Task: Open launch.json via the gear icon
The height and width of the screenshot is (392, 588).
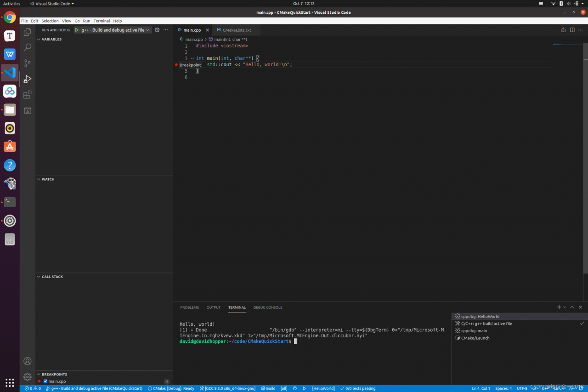Action: (157, 30)
